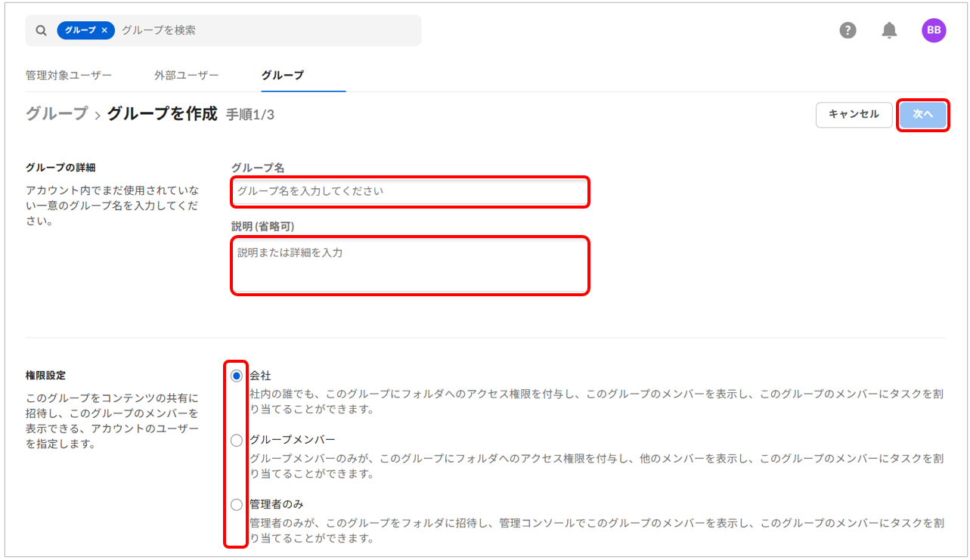Choose the グループメンバー radio option
This screenshot has height=560, width=970.
point(237,440)
